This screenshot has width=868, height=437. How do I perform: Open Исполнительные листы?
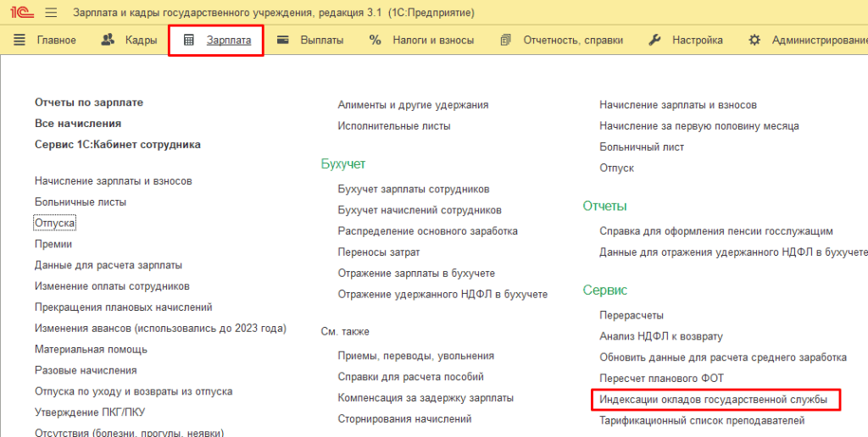(394, 125)
